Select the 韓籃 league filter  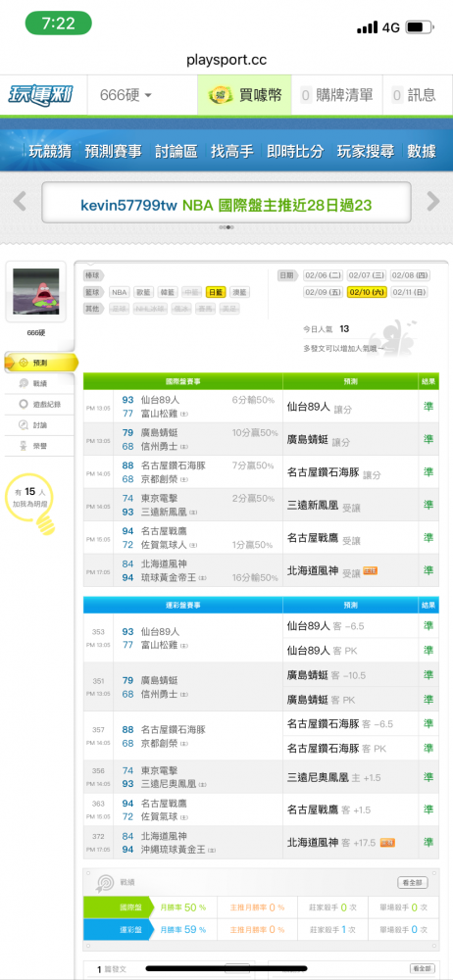point(167,292)
